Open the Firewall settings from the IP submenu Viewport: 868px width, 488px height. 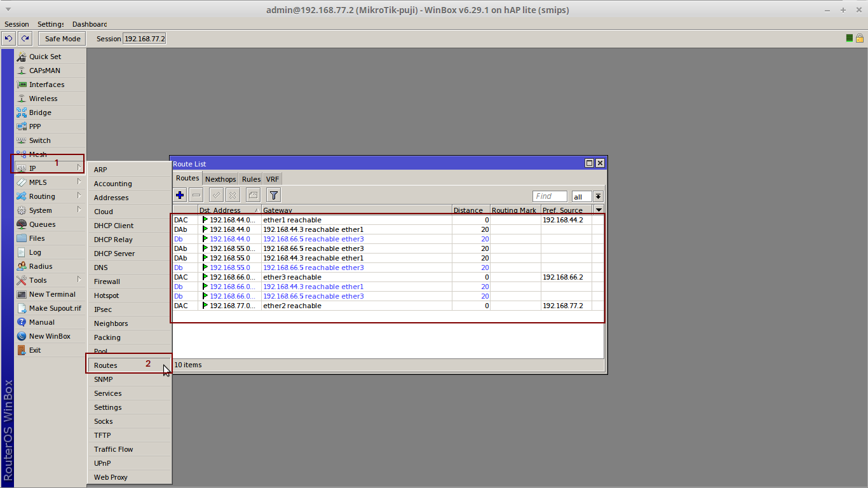pos(106,281)
